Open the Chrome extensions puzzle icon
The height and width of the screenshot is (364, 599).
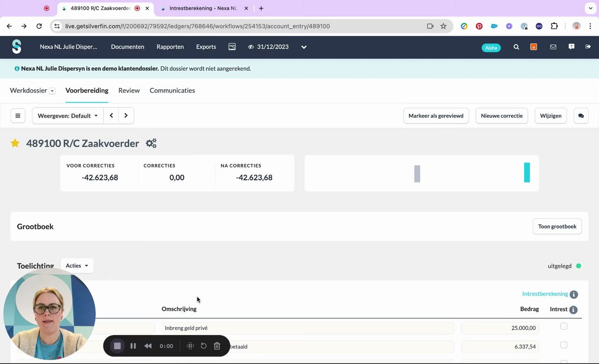pyautogui.click(x=554, y=26)
